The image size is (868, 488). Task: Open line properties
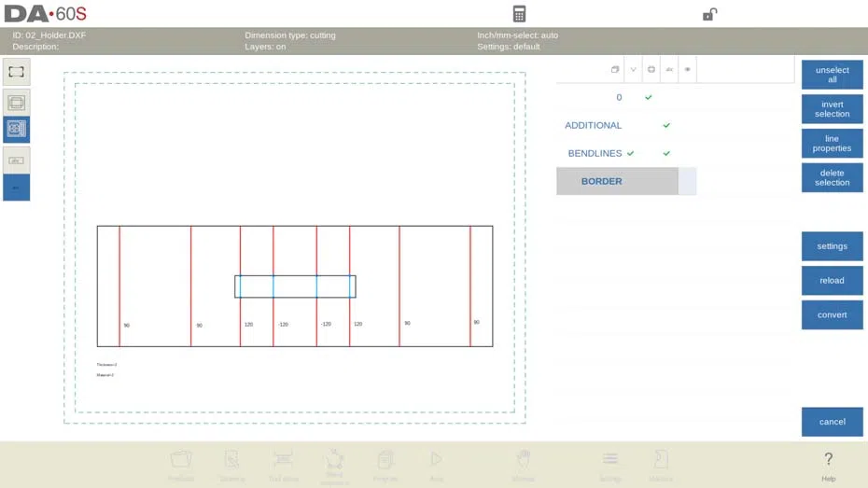pyautogui.click(x=832, y=144)
